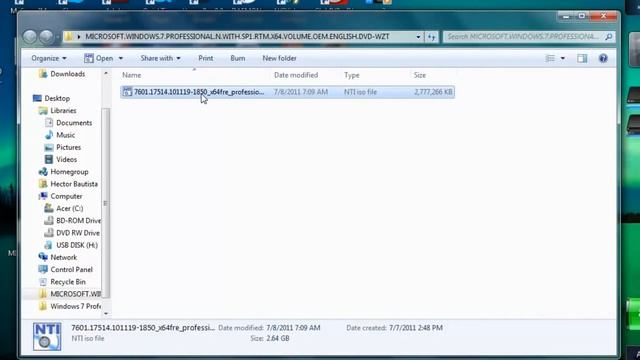Go back with the Back arrow button
640x360 pixels.
tap(30, 37)
